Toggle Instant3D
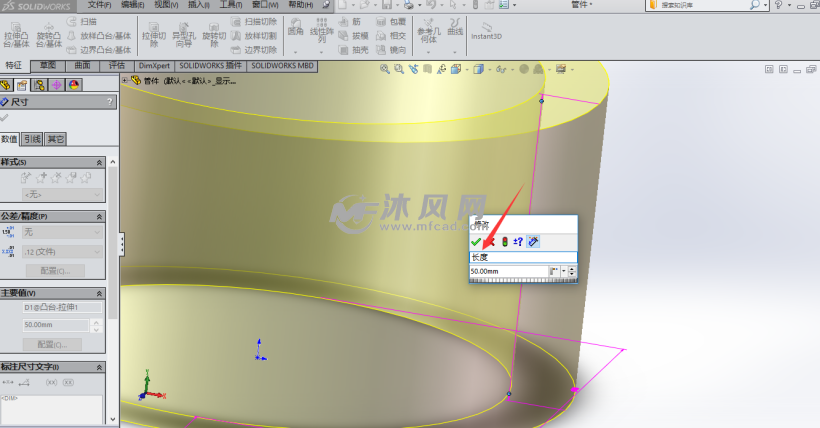The height and width of the screenshot is (428, 820). point(486,30)
